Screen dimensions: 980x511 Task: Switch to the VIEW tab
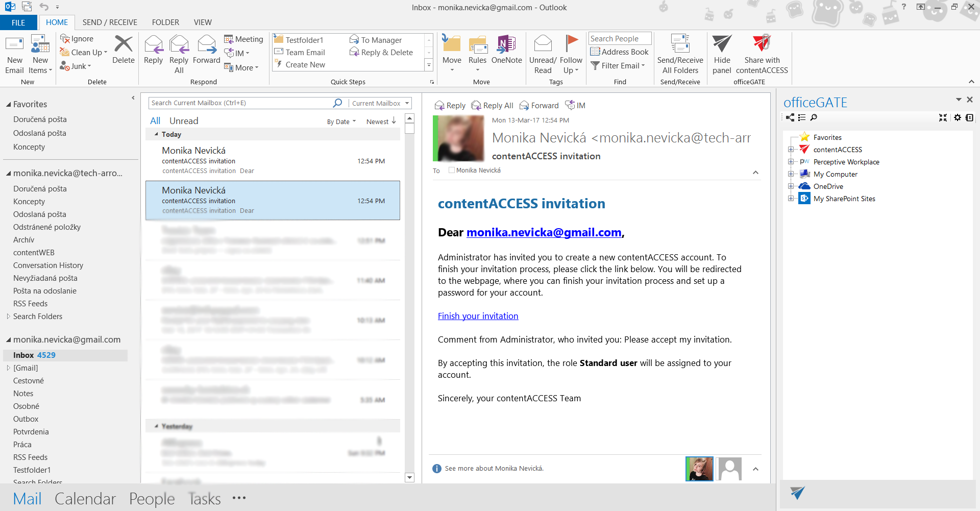click(203, 22)
